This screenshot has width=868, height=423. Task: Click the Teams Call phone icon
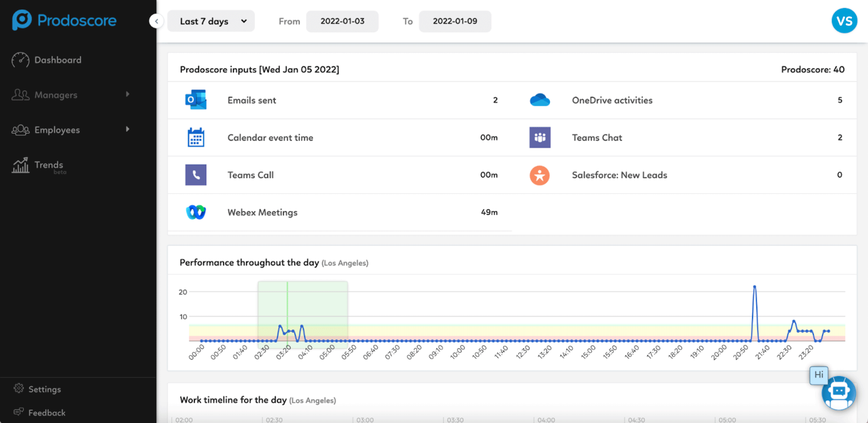(196, 175)
